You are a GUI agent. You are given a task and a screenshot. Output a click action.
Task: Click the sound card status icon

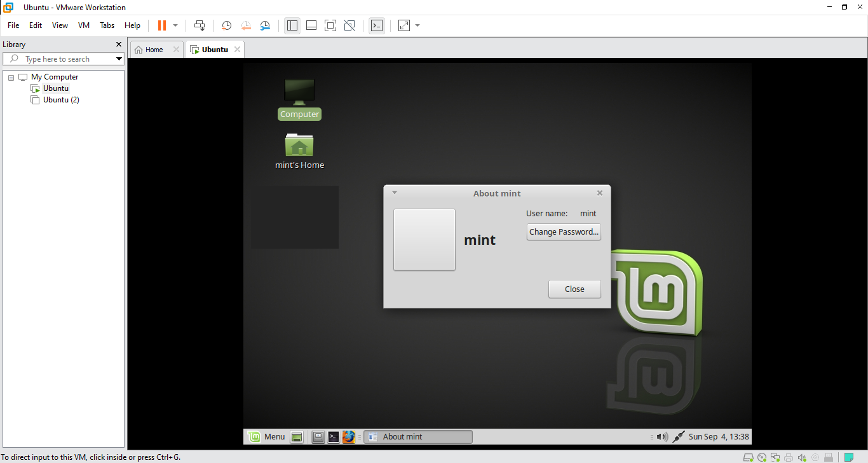[802, 457]
